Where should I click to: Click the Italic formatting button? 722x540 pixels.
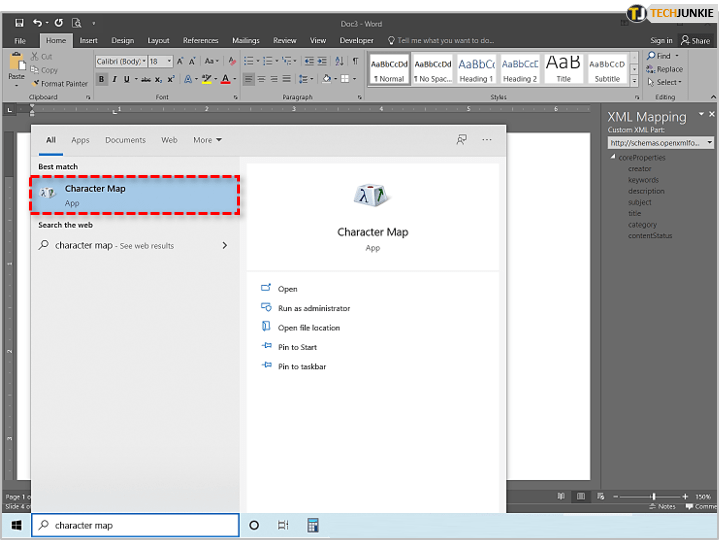114,79
